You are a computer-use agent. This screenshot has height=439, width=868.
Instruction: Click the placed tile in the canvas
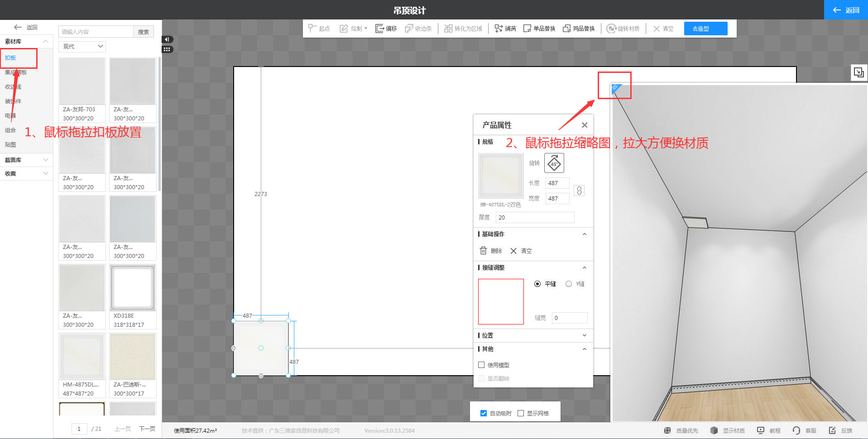point(261,348)
